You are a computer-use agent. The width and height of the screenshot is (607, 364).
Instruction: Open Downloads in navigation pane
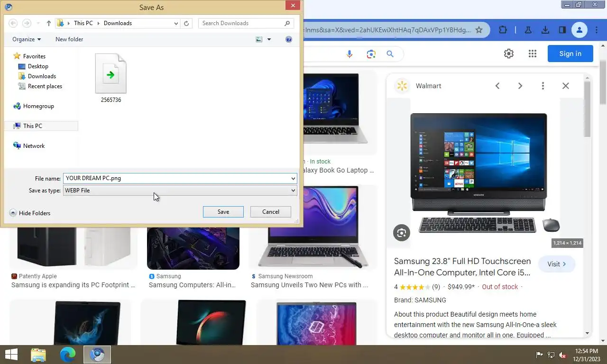click(x=42, y=76)
